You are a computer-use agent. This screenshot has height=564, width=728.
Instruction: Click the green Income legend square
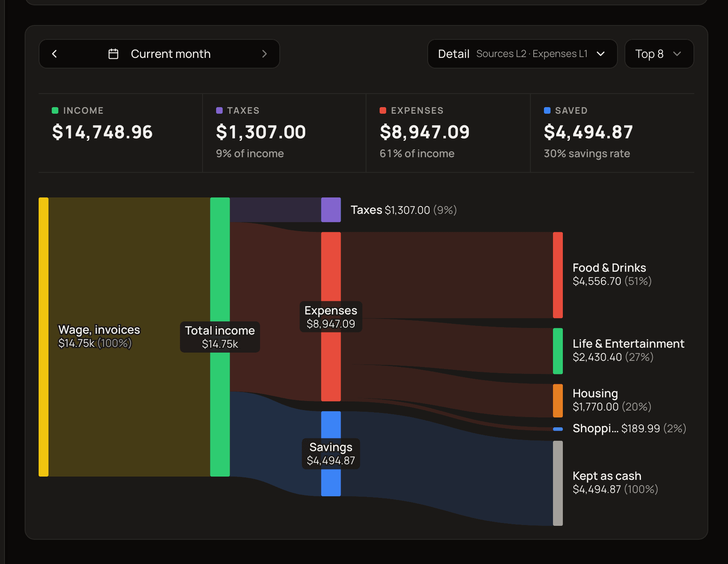[55, 110]
